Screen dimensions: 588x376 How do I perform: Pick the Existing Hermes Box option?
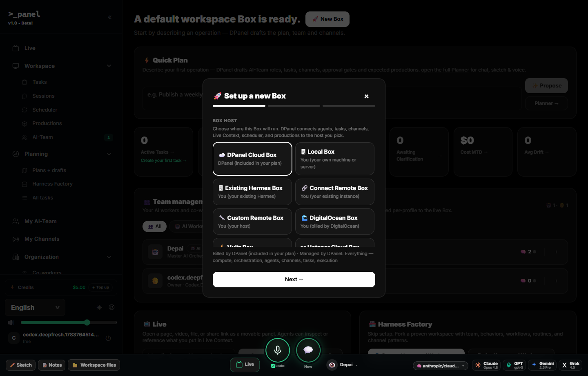click(x=252, y=192)
